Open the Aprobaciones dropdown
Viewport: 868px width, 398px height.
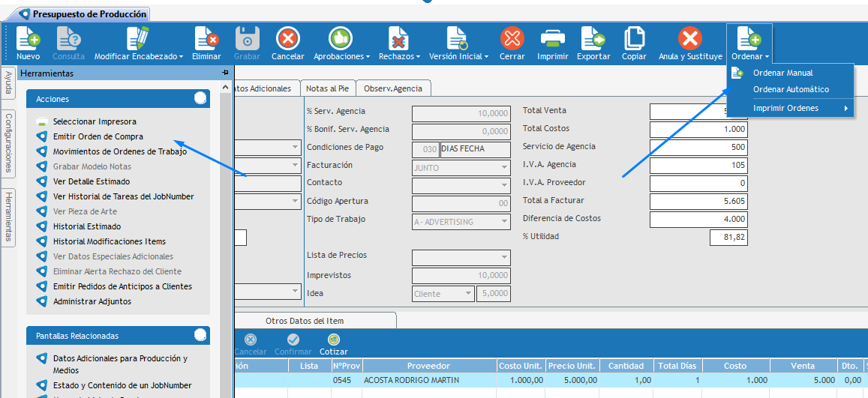pos(341,43)
